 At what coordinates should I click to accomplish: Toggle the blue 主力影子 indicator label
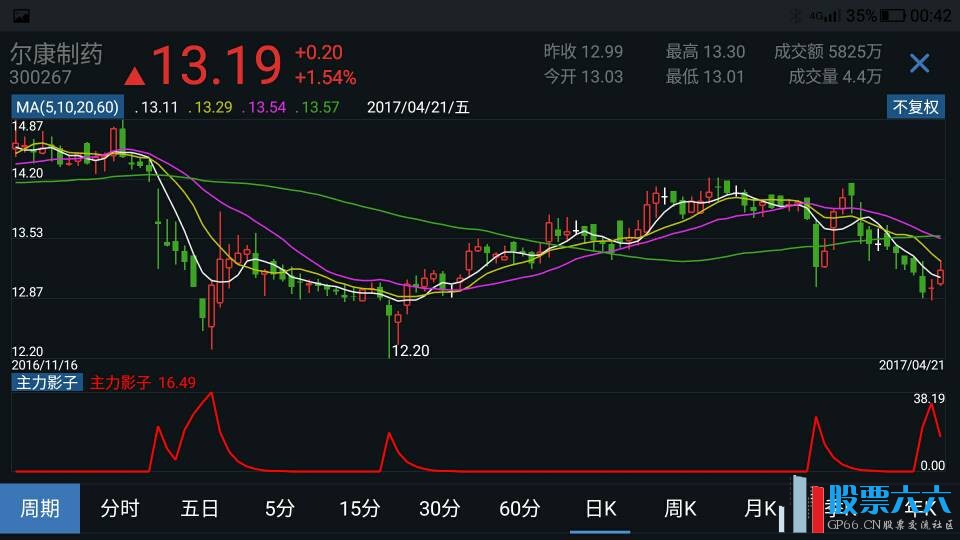coord(46,382)
